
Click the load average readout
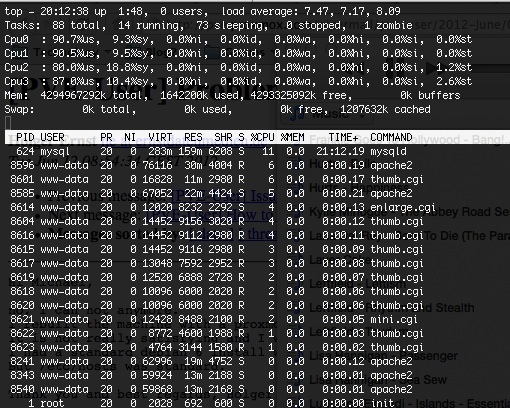[311, 12]
